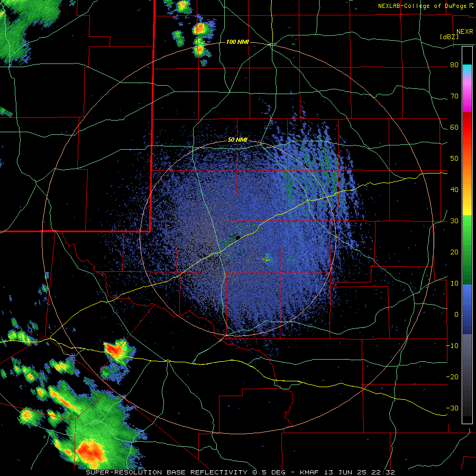Click the 40 value on the dBZ scale
The height and width of the screenshot is (476, 476).
[x=454, y=190]
